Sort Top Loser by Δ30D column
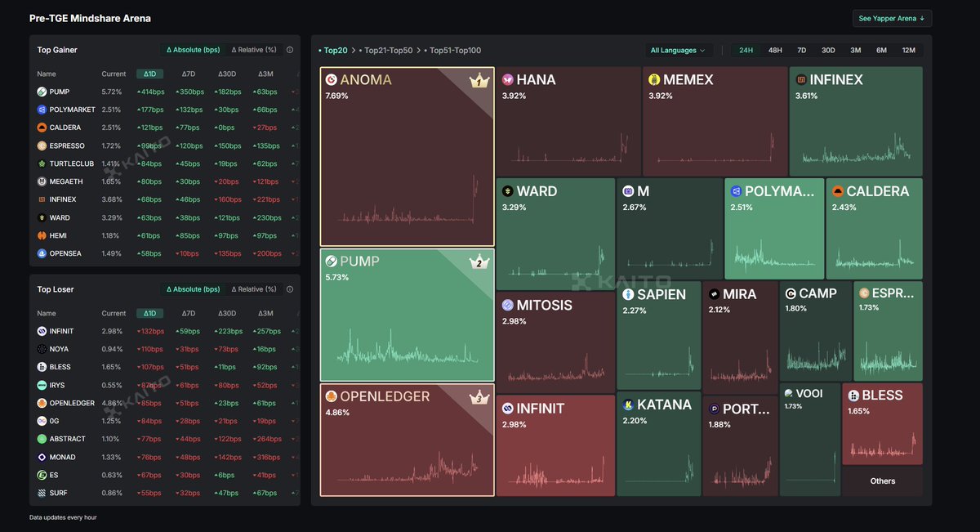Image resolution: width=980 pixels, height=532 pixels. [227, 313]
